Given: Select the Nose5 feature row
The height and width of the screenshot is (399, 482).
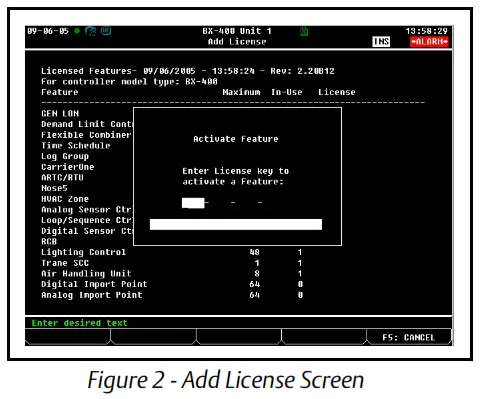Looking at the screenshot, I should pos(54,188).
